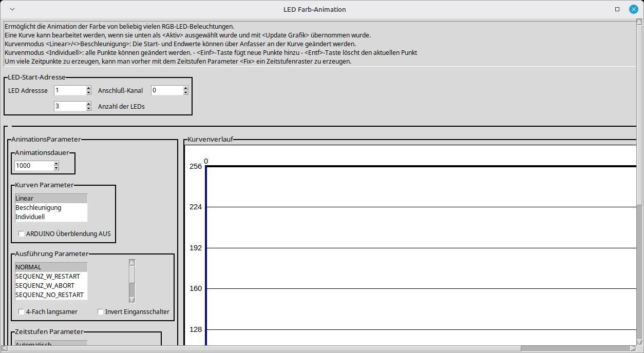This screenshot has width=644, height=353.
Task: Decrease Animationsdauer with spinner down arrow
Action: tap(56, 168)
